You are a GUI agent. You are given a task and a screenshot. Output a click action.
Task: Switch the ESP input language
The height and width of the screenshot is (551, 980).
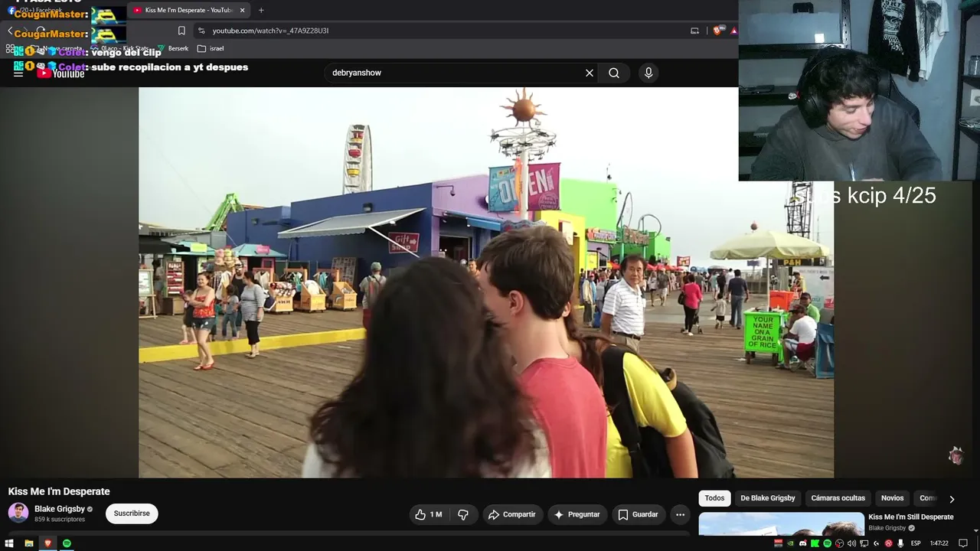tap(916, 543)
